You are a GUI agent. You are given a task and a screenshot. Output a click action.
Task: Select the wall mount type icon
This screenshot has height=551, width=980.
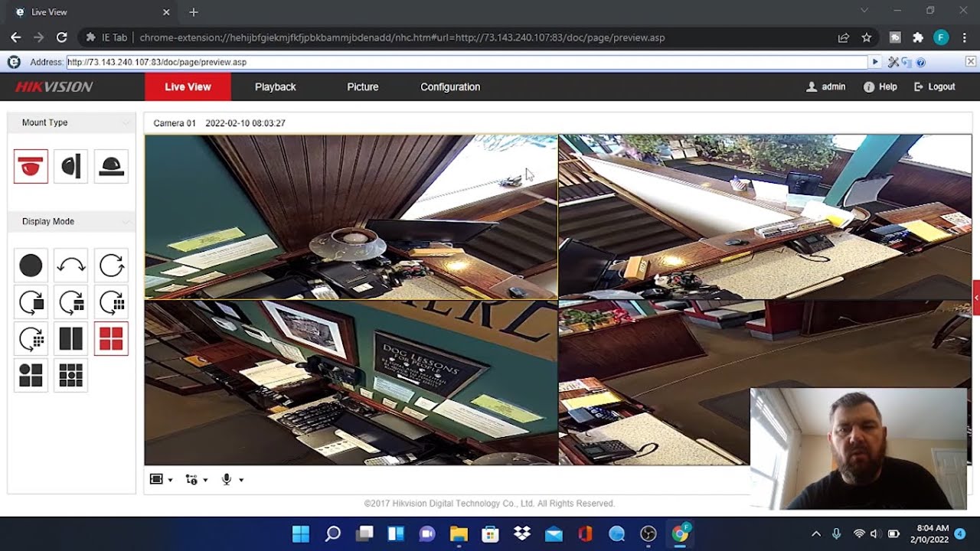pos(71,166)
